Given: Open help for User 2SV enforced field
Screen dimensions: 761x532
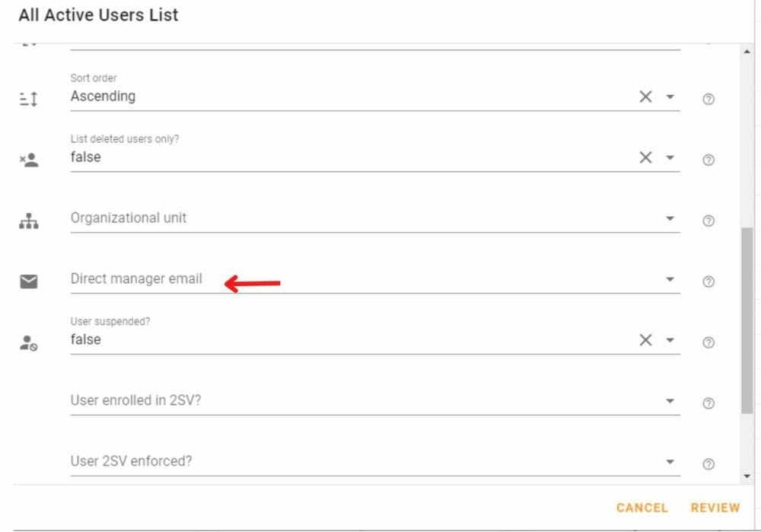Looking at the screenshot, I should [x=708, y=464].
